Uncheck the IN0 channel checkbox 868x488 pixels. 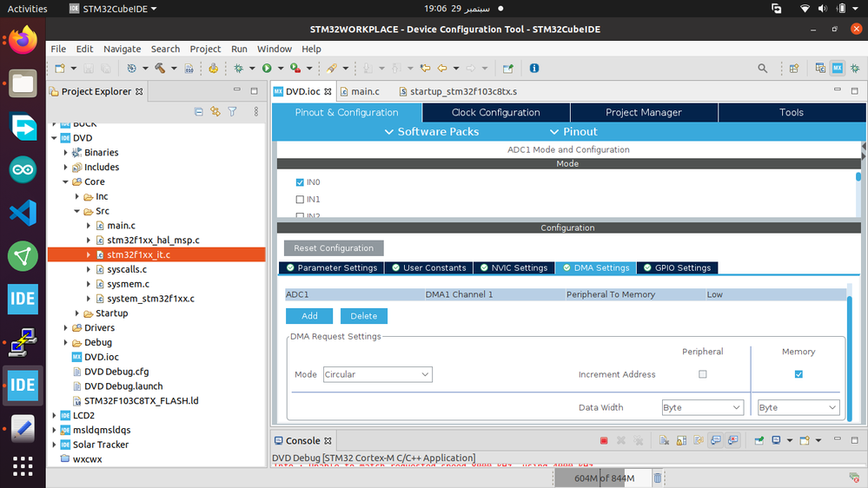point(300,182)
